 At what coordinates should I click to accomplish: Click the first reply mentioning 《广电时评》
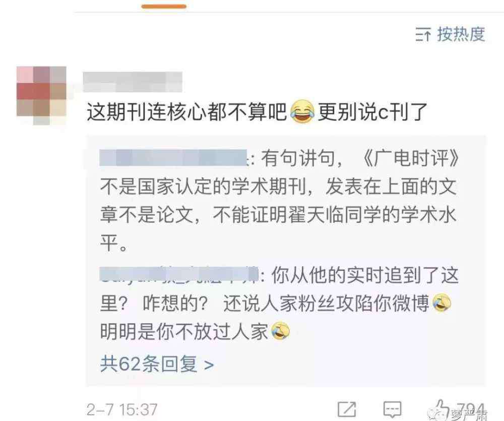click(279, 201)
